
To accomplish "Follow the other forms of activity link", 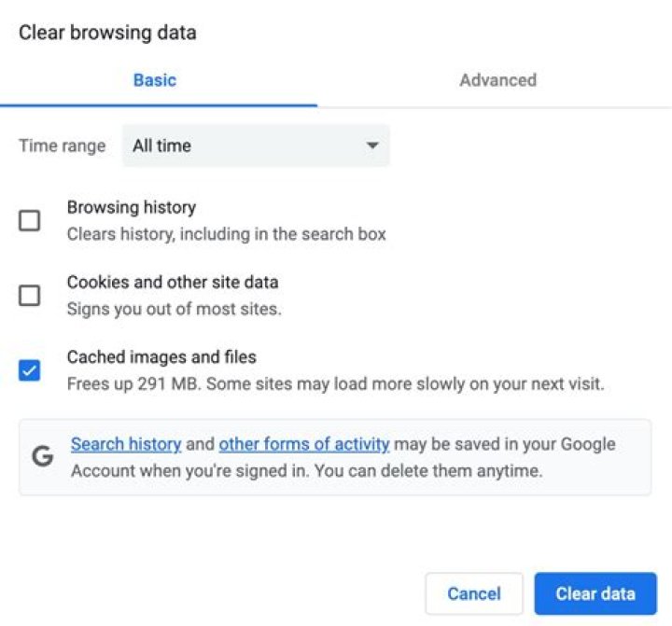I will point(304,444).
